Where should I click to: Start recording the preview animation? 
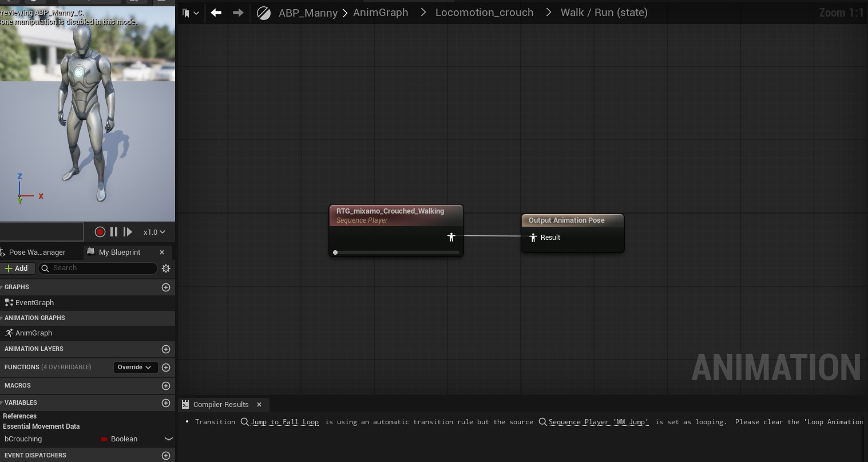(x=100, y=232)
